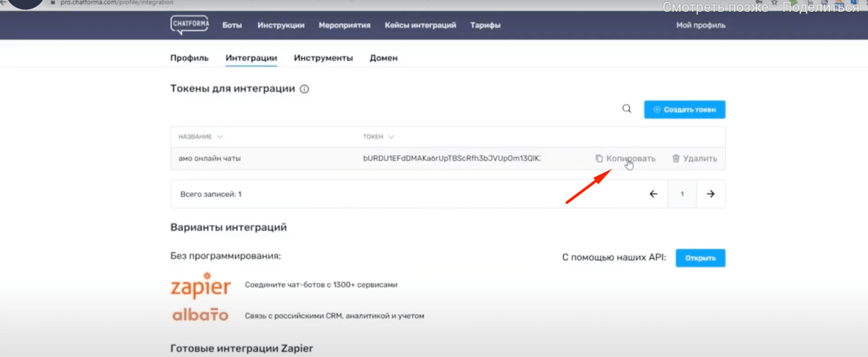Image resolution: width=868 pixels, height=357 pixels.
Task: Click the trash icon next to Удалить
Action: [x=676, y=158]
